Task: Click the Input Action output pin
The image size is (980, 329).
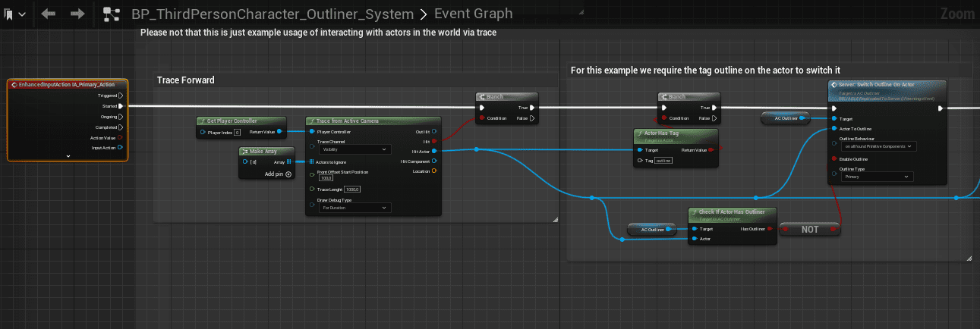Action: 120,148
